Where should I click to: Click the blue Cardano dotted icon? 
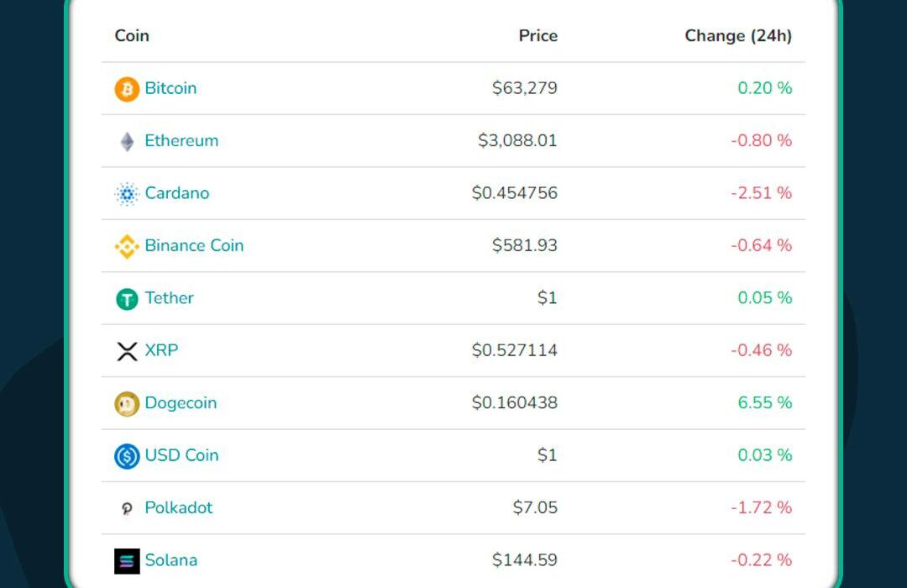pos(127,194)
